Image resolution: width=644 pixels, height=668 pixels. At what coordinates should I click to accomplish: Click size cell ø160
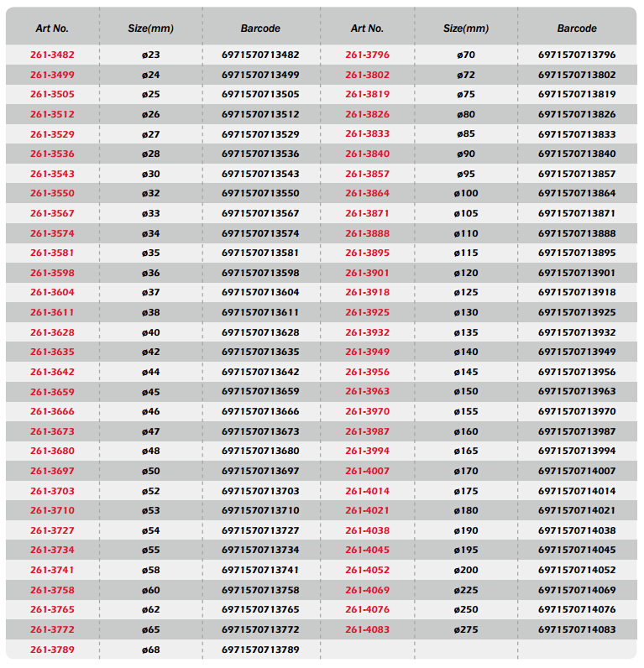click(466, 431)
